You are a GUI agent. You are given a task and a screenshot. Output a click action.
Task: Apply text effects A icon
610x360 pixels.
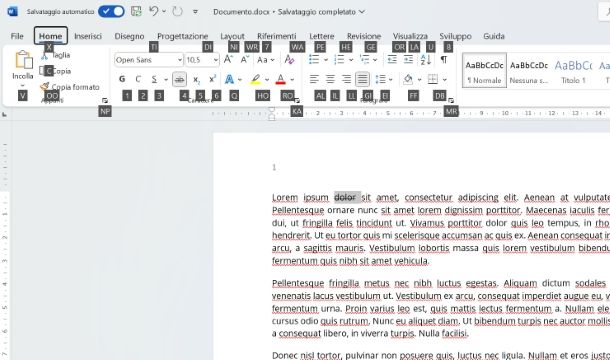(230, 79)
